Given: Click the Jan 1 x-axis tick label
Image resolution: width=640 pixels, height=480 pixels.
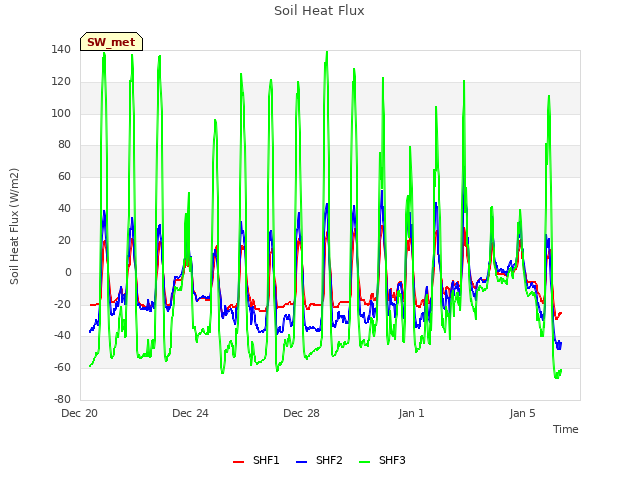Looking at the screenshot, I should [x=411, y=413].
